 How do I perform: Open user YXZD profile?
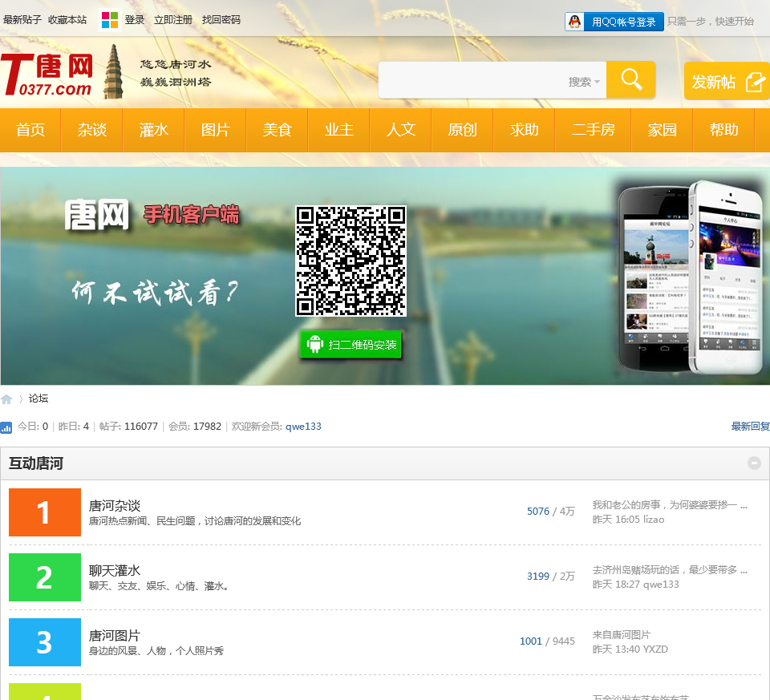[655, 649]
